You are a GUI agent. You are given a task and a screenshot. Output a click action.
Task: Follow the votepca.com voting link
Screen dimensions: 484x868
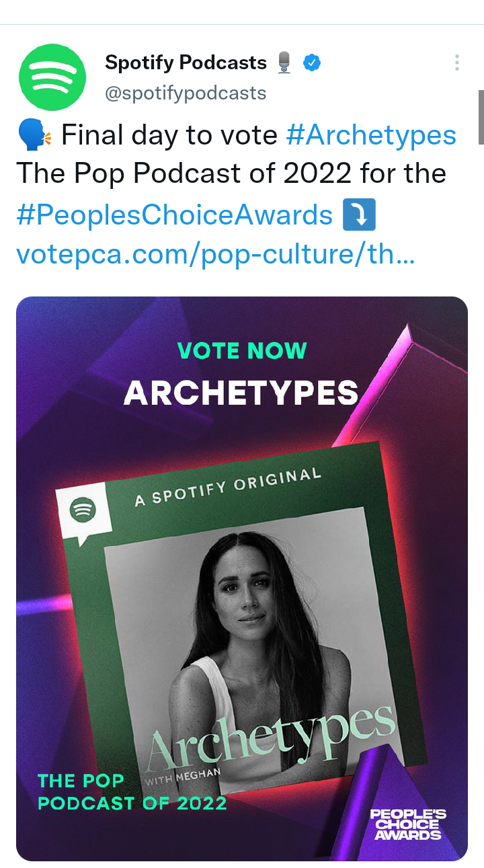[x=215, y=255]
